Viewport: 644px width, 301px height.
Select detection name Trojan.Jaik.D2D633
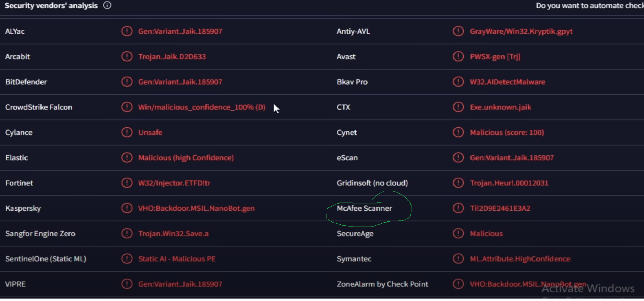pos(172,57)
